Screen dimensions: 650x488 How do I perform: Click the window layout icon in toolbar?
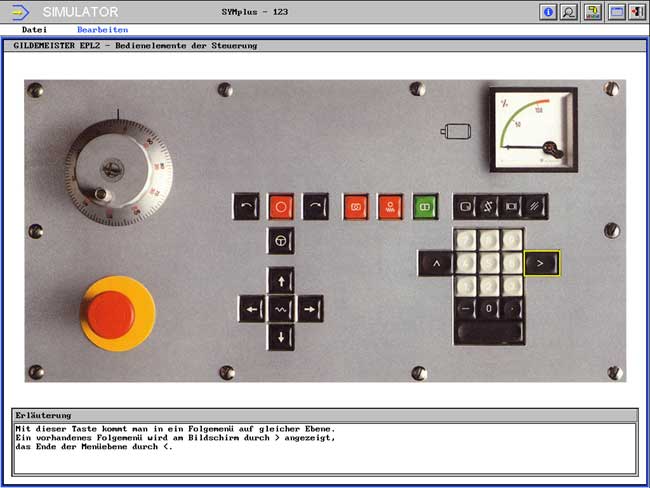615,12
